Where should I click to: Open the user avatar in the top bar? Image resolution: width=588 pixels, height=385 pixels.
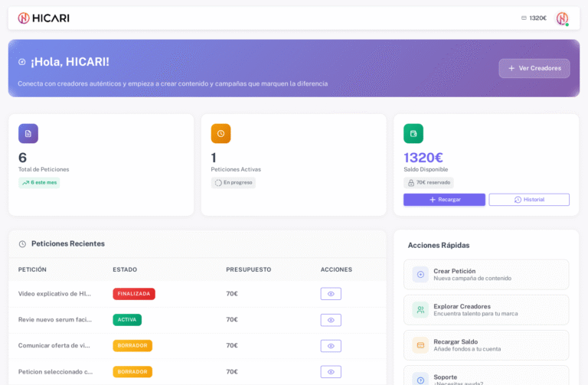(562, 18)
